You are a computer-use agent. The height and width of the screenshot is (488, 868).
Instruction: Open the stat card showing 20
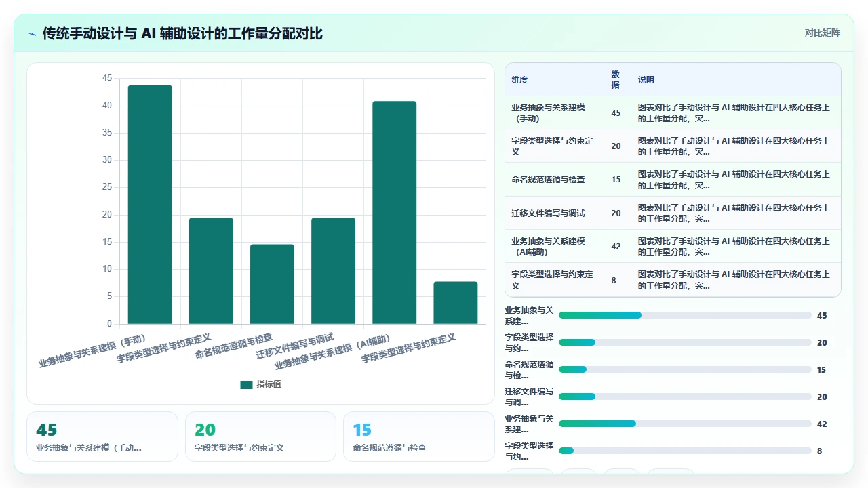click(x=260, y=436)
